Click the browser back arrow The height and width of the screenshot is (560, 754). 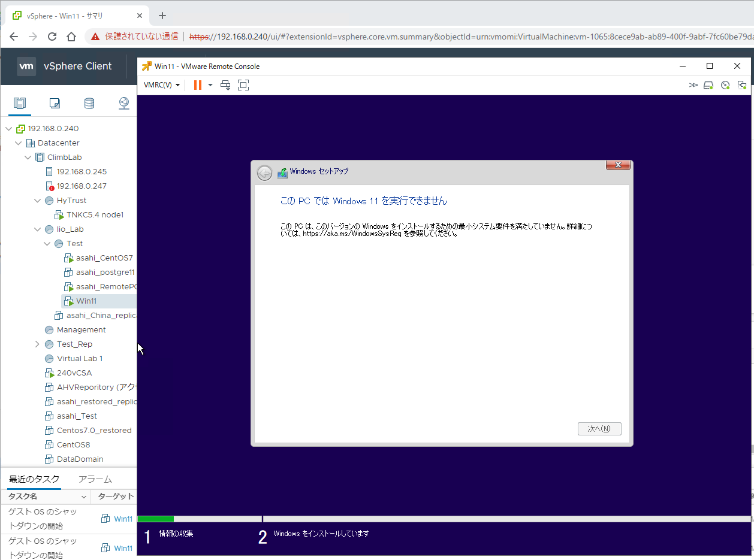click(x=14, y=37)
